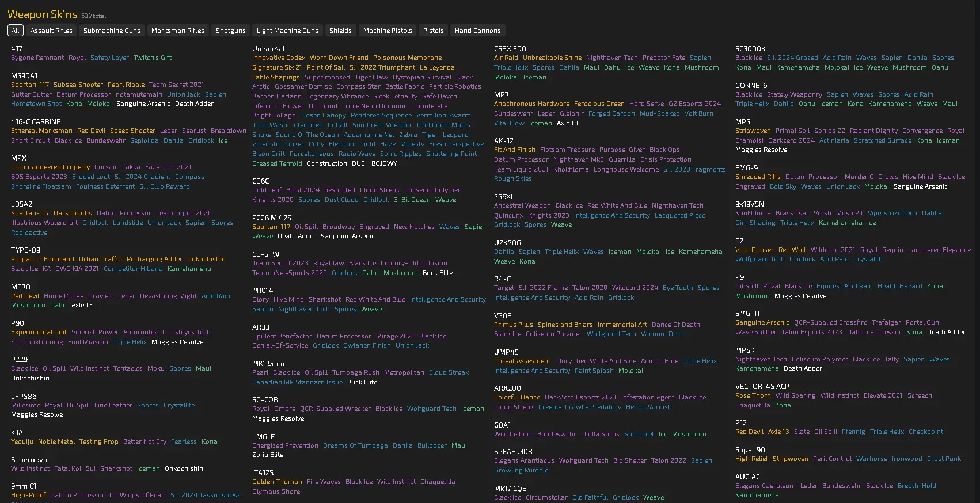Open the Submachine Guns tab
980x503 pixels.
point(112,31)
